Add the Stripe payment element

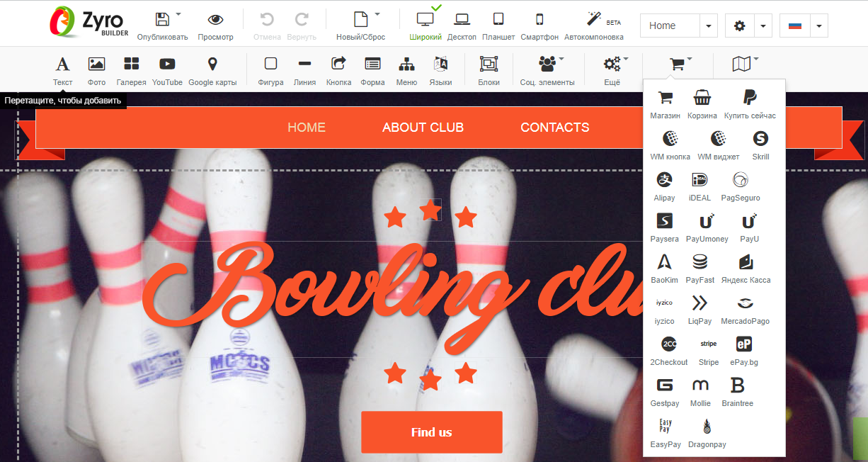point(709,351)
